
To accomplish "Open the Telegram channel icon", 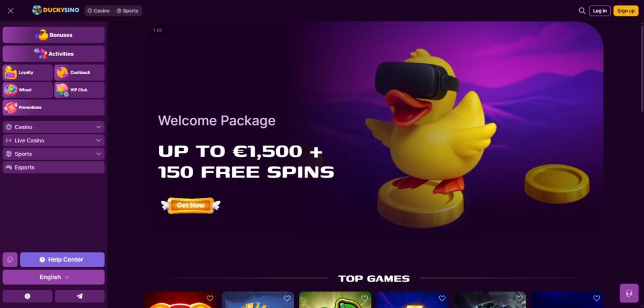I will [80, 296].
